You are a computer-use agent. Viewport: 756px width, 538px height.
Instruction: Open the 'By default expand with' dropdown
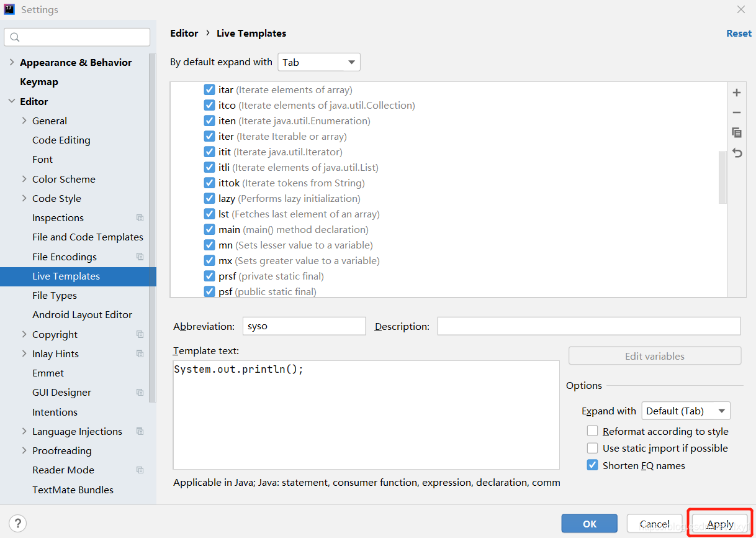[x=319, y=62]
